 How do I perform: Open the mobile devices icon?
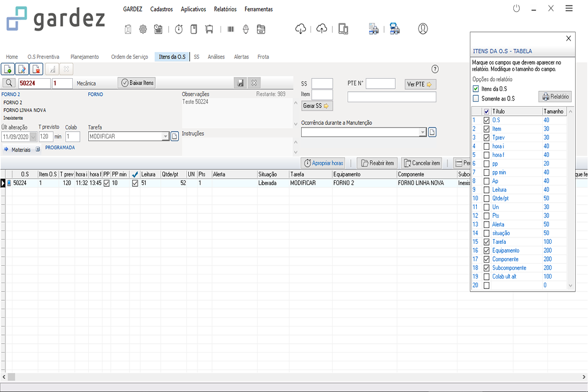[343, 29]
